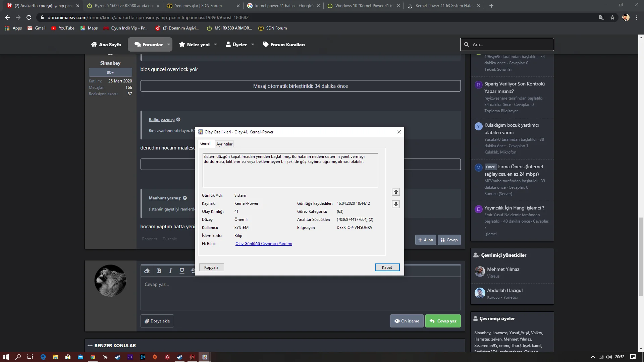Toggle bold formatting in reply editor
644x362 pixels.
click(x=159, y=271)
